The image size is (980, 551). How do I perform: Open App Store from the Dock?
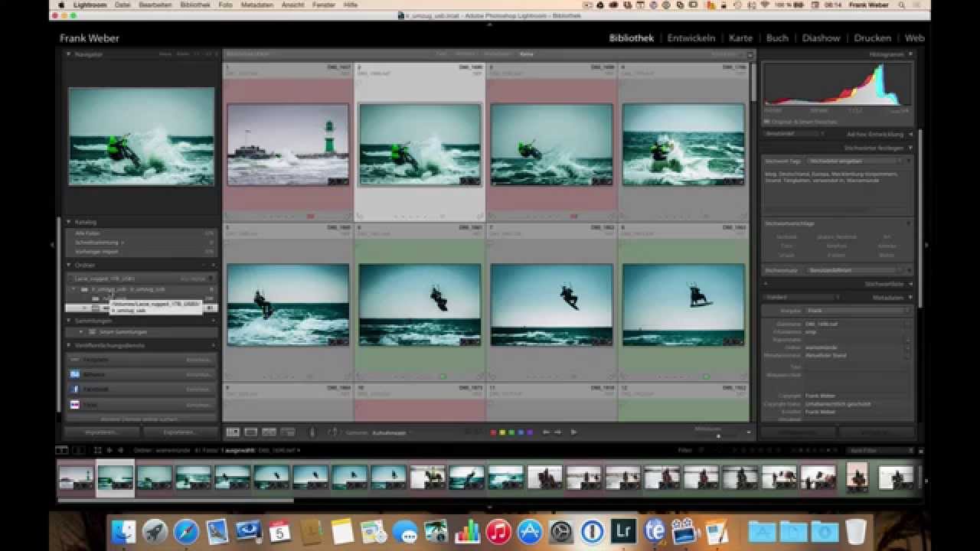(530, 531)
